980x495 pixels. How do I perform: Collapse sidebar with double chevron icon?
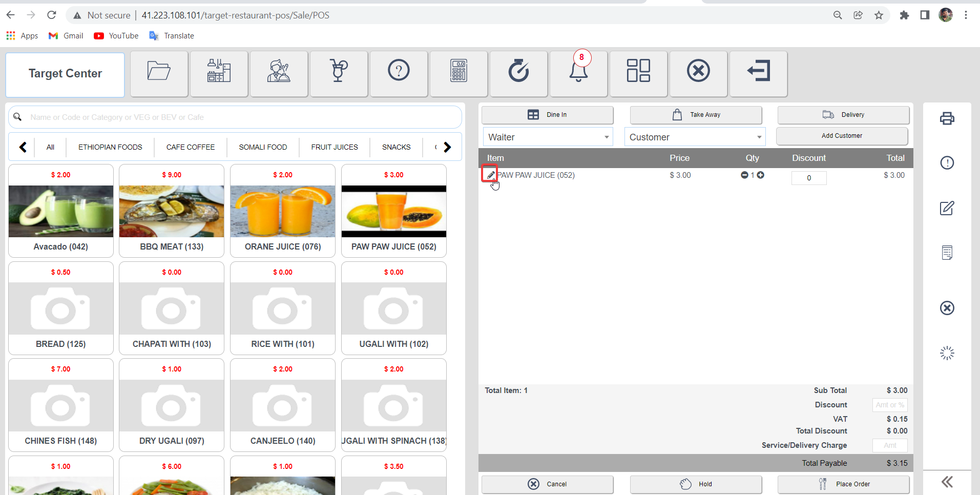[x=947, y=482]
